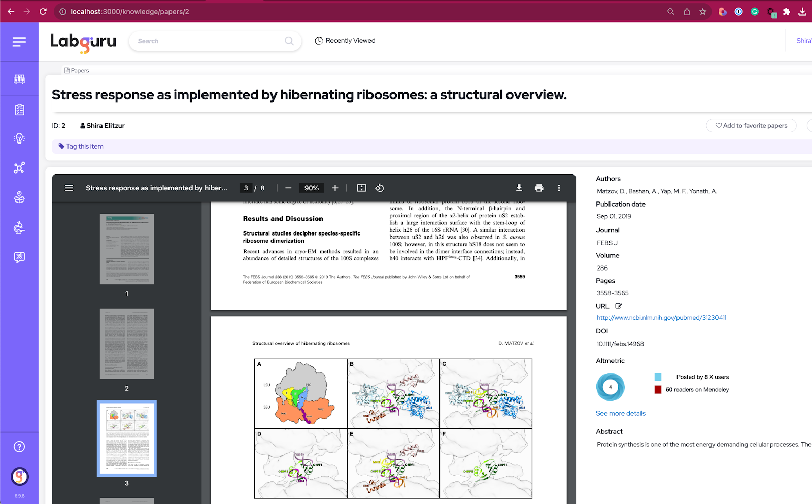This screenshot has height=504, width=812.
Task: Open the support chat icon in sidebar
Action: click(x=19, y=257)
